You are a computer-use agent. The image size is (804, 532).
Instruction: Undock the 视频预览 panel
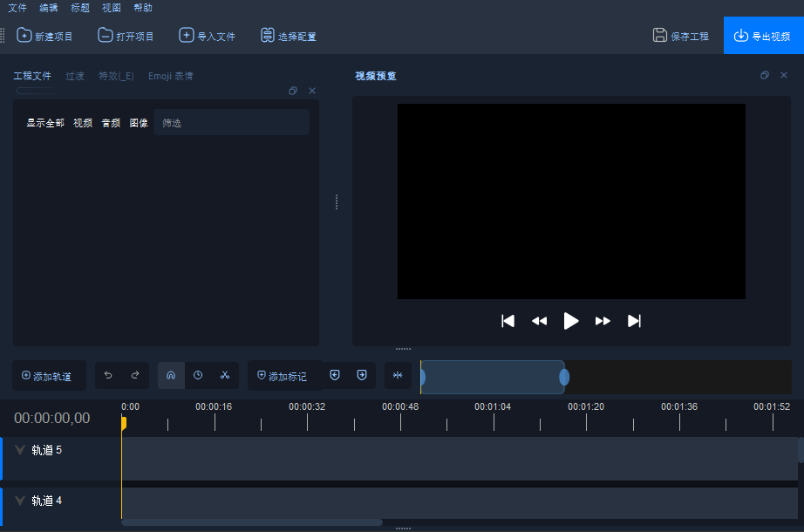765,75
